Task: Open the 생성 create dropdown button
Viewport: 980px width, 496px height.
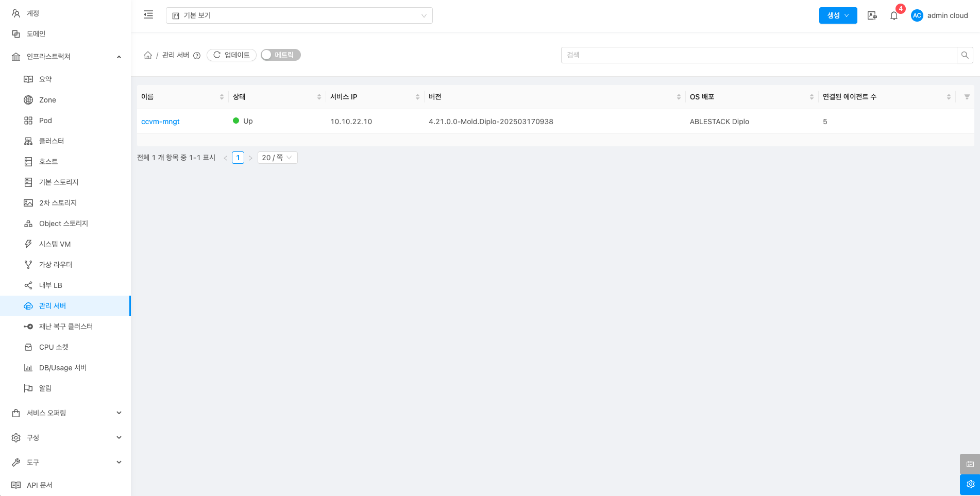Action: 838,15
